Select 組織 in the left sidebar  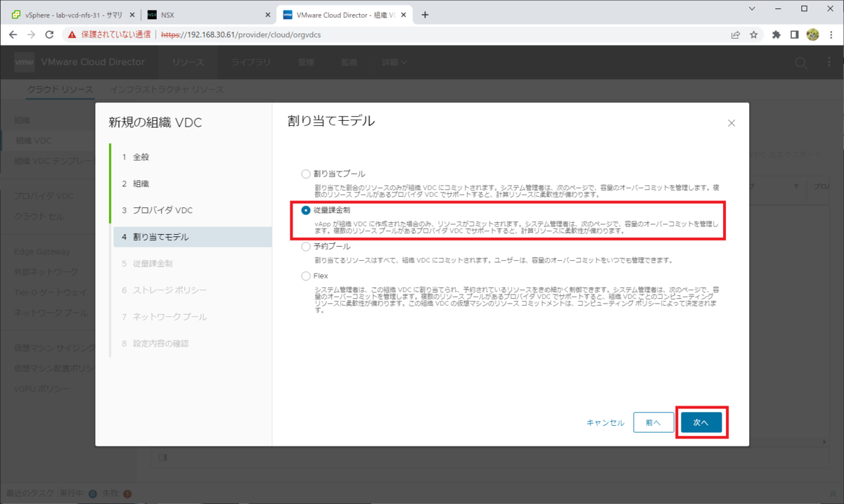[23, 120]
